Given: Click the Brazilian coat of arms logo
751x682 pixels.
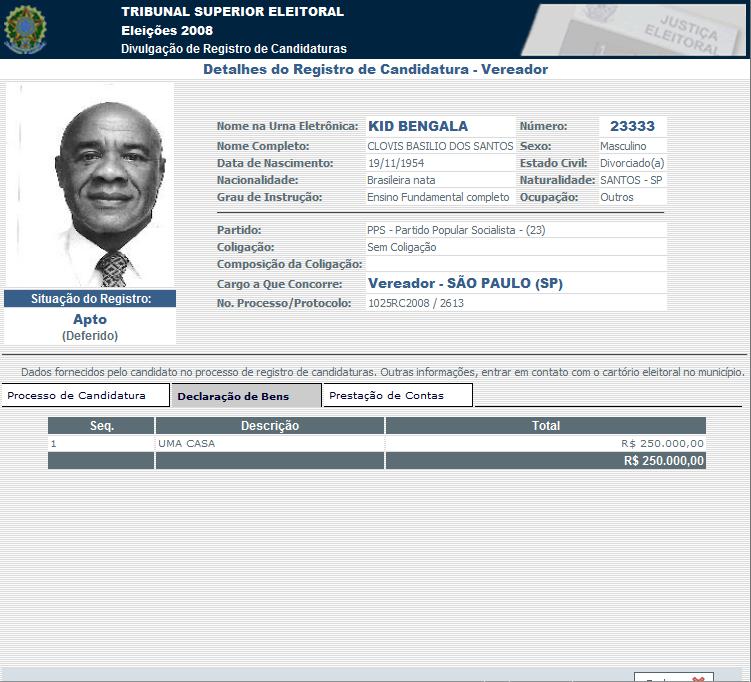Looking at the screenshot, I should click(25, 29).
